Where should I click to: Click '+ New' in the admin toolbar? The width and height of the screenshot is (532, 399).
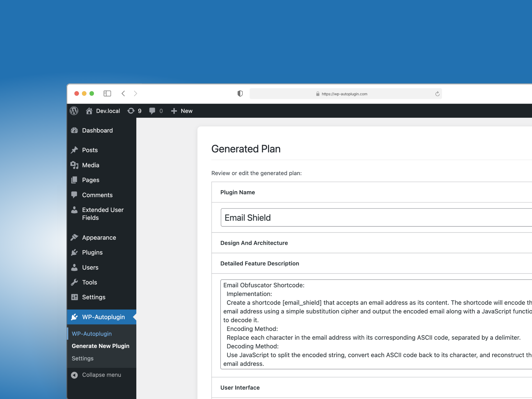[181, 111]
